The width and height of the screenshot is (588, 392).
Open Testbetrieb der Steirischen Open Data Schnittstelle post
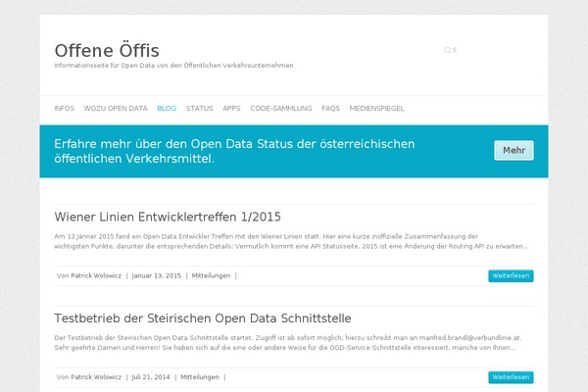(203, 318)
